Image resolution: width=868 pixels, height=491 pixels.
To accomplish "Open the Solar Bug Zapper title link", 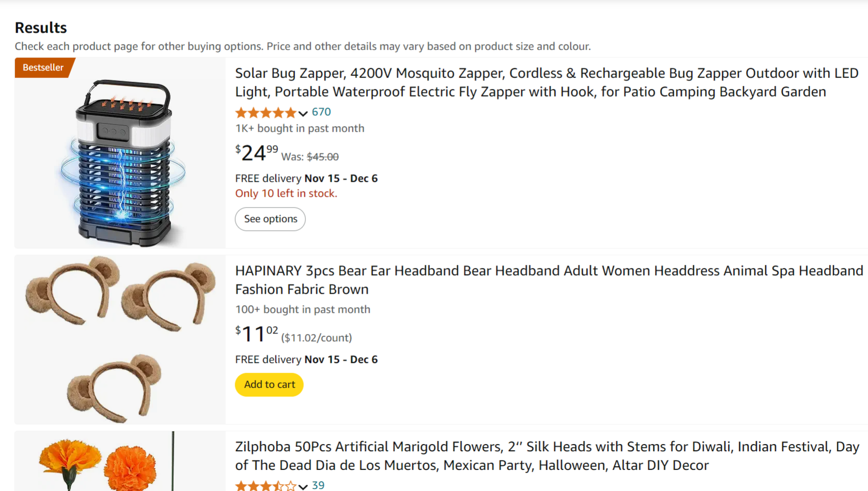I will point(546,83).
